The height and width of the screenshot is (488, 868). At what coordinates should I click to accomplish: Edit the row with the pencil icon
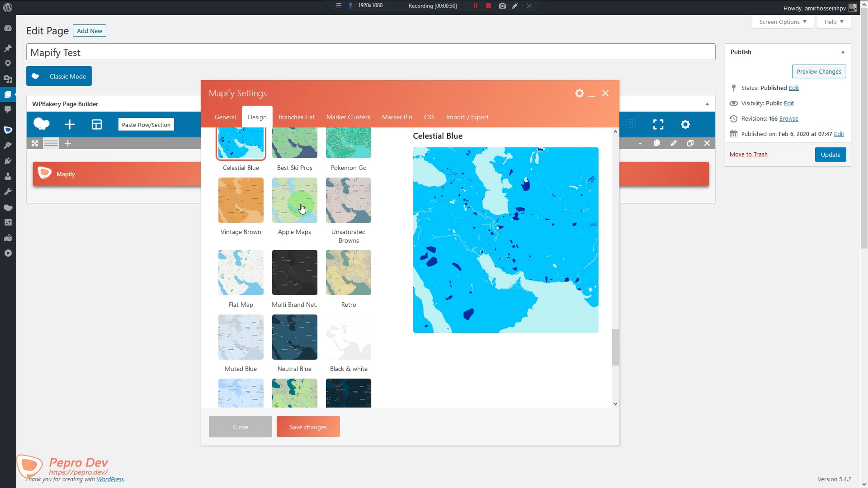[x=673, y=144]
